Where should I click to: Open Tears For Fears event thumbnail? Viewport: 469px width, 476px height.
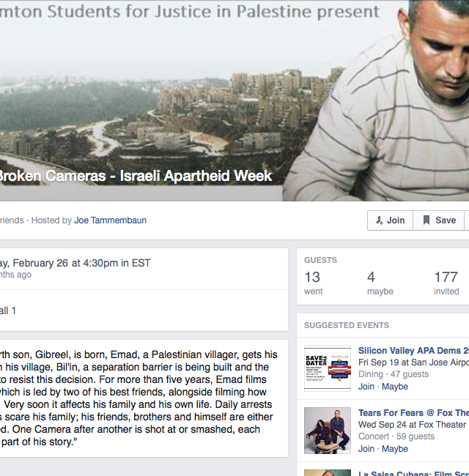click(328, 431)
